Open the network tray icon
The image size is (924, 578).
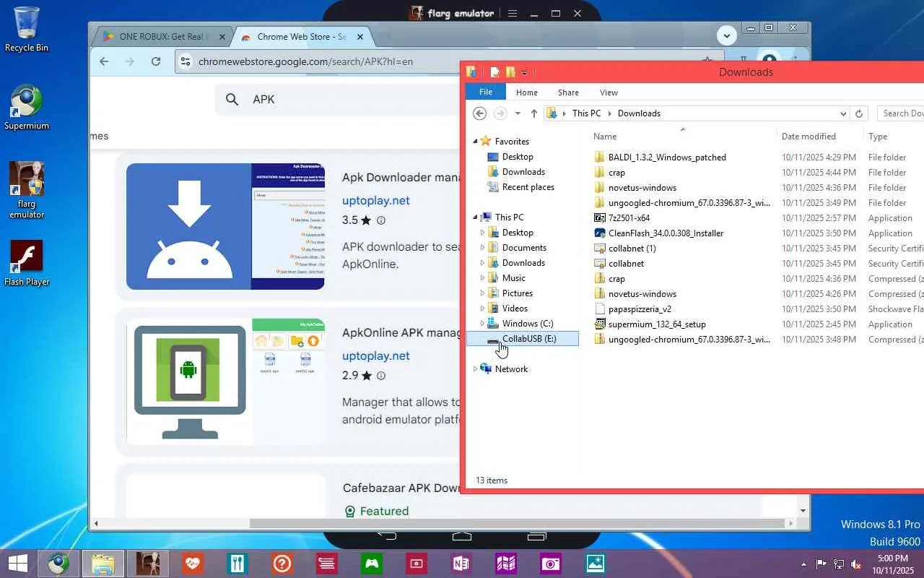839,564
